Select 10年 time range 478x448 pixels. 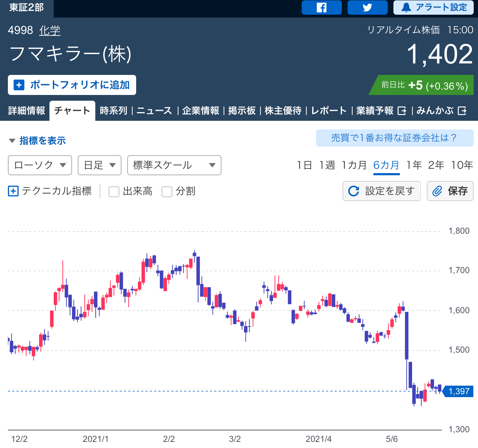[462, 165]
